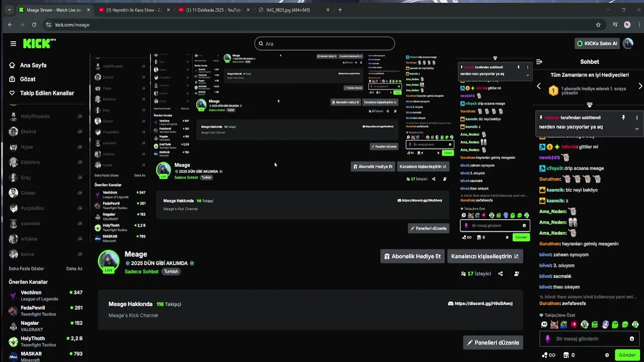Image resolution: width=644 pixels, height=362 pixels.
Task: Expand the pinned message chevron
Action: pos(636,129)
